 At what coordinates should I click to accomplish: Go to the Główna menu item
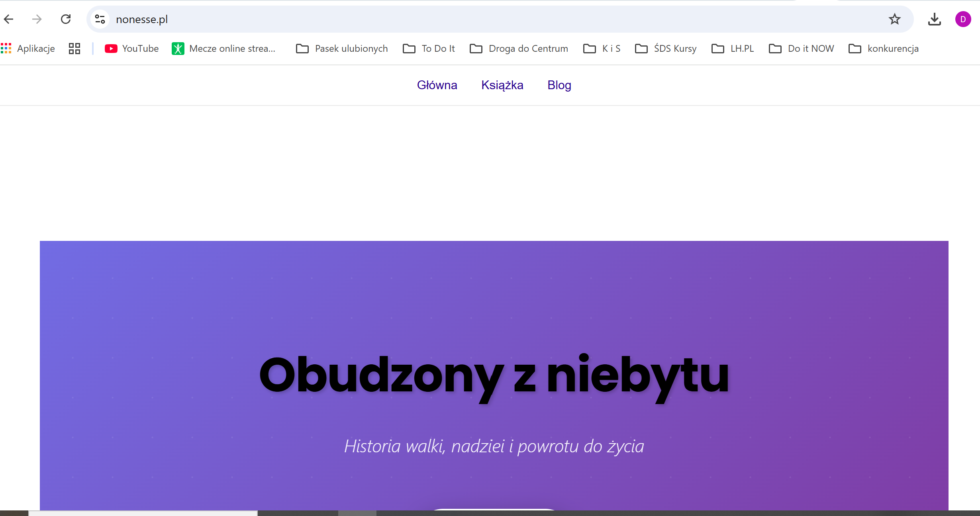tap(437, 85)
